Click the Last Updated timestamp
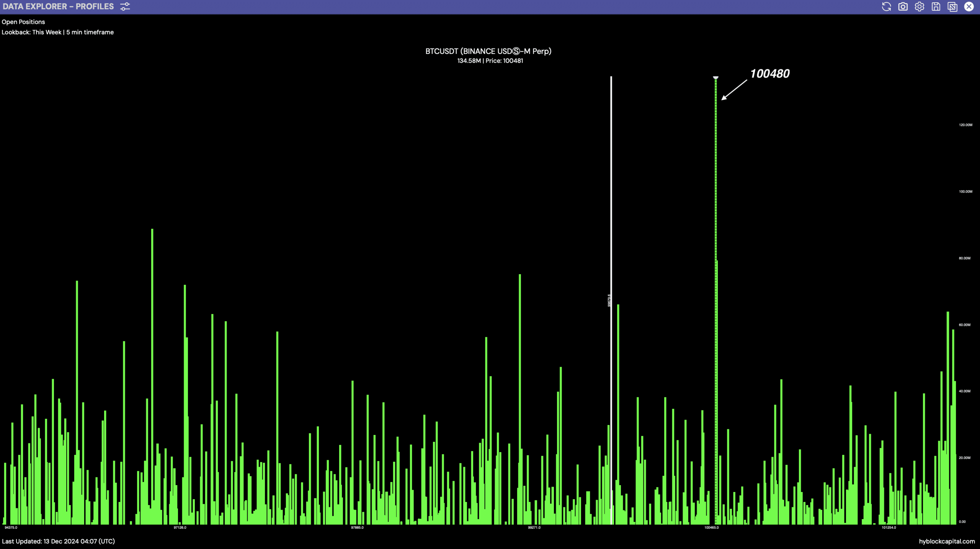The height and width of the screenshot is (549, 980). tap(58, 541)
